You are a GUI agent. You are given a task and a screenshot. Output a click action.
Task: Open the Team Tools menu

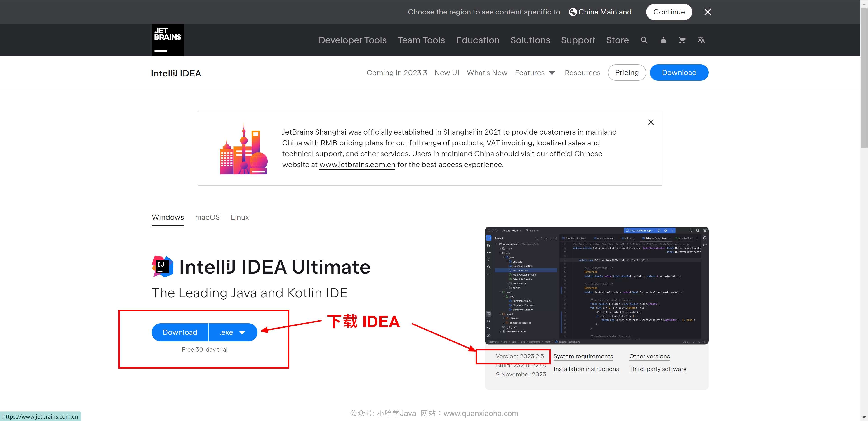(x=421, y=40)
